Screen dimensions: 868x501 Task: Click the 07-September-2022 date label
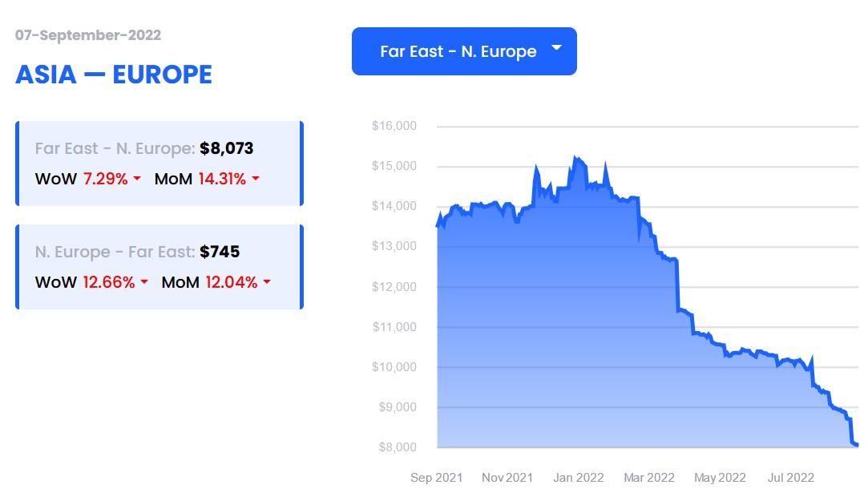tap(88, 35)
